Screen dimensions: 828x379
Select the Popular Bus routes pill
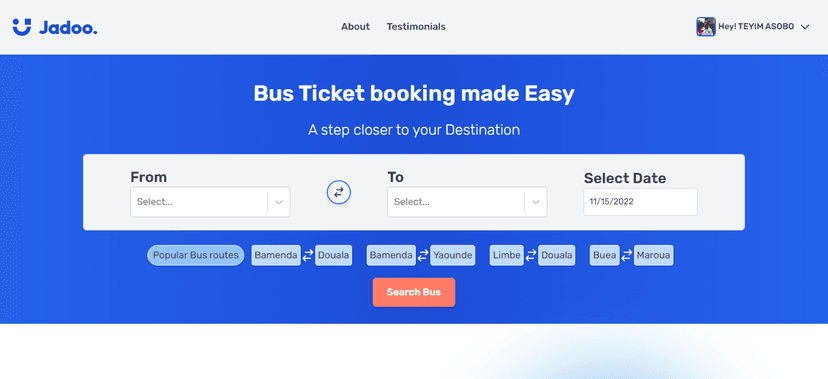(195, 255)
